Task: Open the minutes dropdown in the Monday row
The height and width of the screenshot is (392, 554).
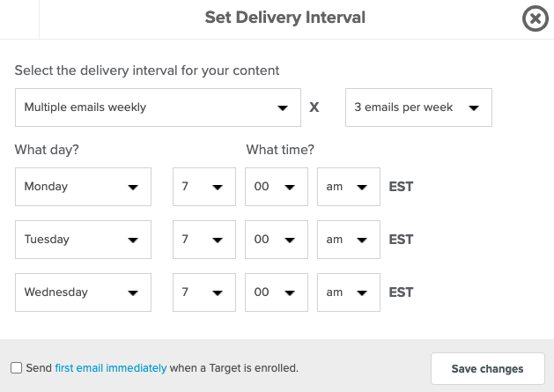Action: pyautogui.click(x=277, y=187)
